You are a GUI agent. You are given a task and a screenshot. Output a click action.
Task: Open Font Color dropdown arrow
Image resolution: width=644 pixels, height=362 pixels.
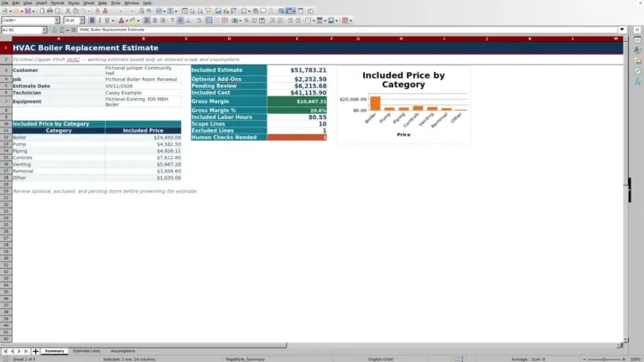click(x=127, y=20)
